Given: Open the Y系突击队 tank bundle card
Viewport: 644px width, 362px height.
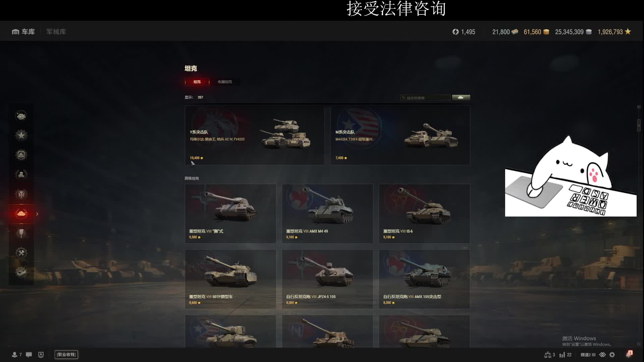Looking at the screenshot, I should tap(255, 135).
